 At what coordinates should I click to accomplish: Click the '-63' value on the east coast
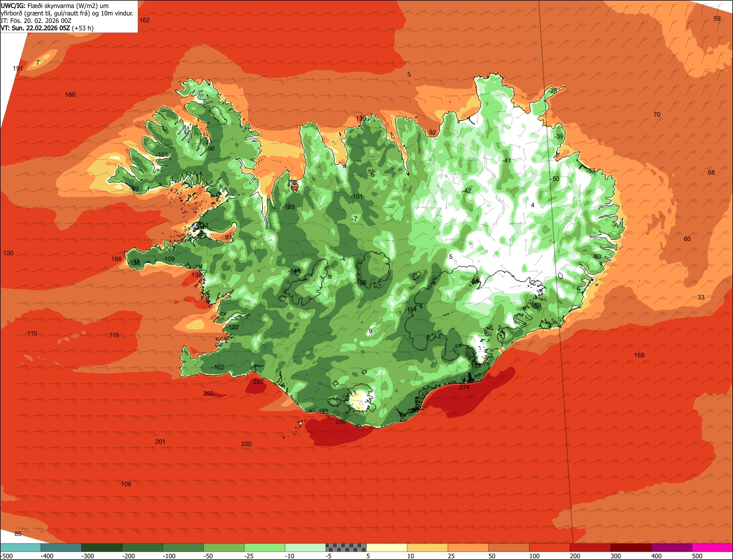(597, 257)
